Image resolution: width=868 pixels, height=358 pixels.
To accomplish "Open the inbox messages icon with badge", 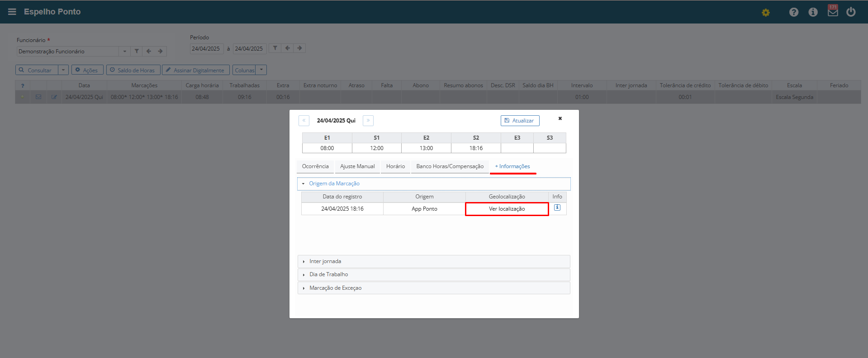I will [833, 11].
